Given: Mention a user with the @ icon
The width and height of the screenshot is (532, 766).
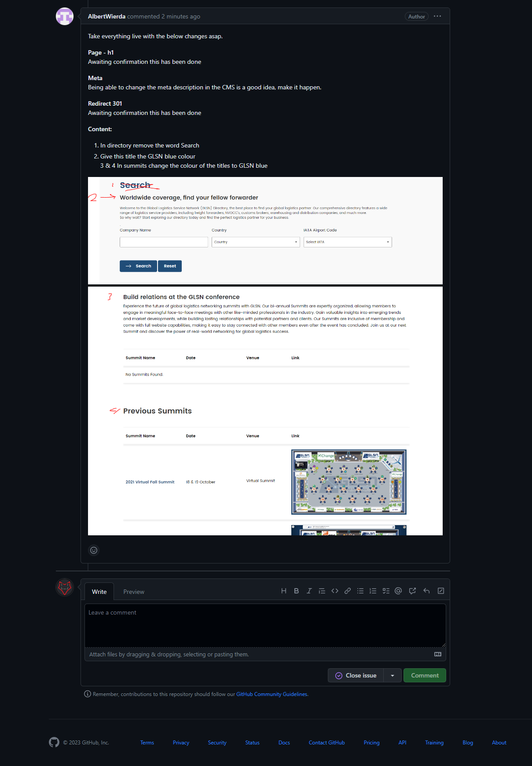Looking at the screenshot, I should click(398, 591).
